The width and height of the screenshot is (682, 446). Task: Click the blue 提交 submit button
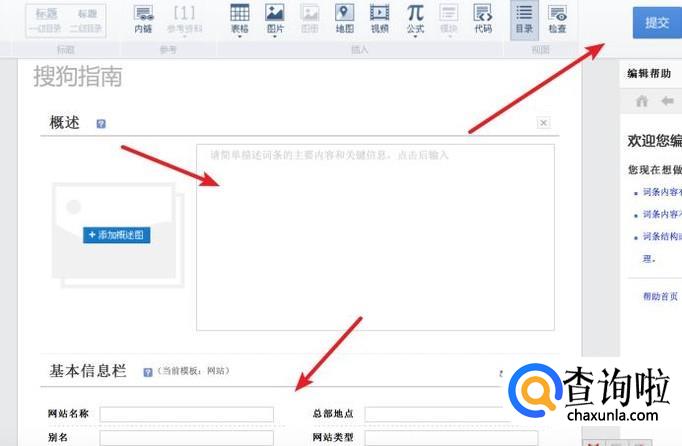(657, 23)
